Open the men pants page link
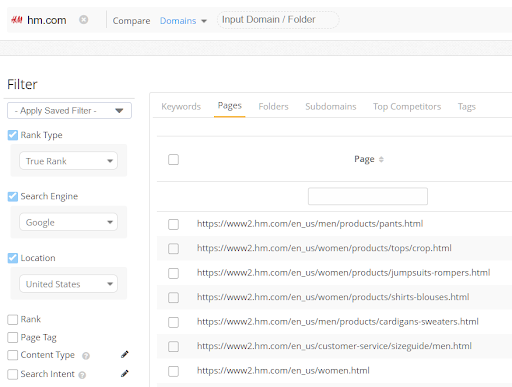 click(x=310, y=224)
